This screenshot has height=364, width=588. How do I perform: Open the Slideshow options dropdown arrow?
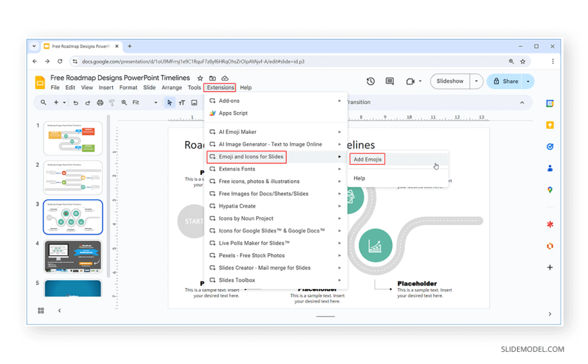point(476,81)
